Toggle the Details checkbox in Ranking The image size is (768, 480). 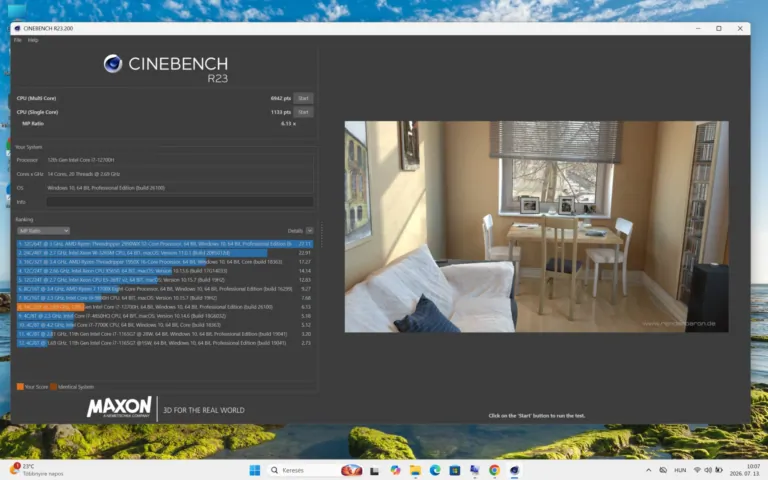tap(310, 231)
